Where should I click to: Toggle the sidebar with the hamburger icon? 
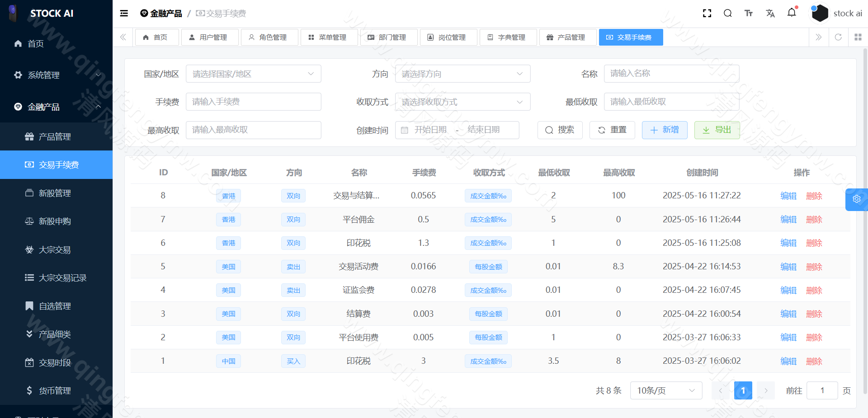pyautogui.click(x=123, y=13)
